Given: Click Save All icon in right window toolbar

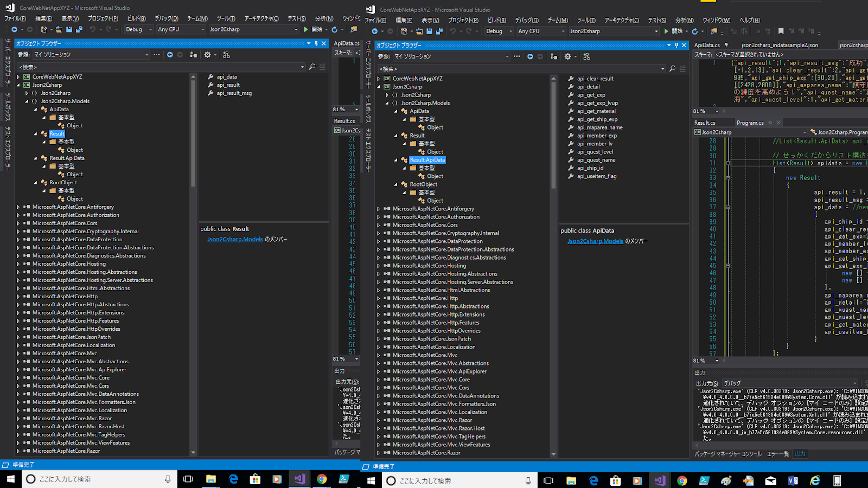Looking at the screenshot, I should 439,31.
